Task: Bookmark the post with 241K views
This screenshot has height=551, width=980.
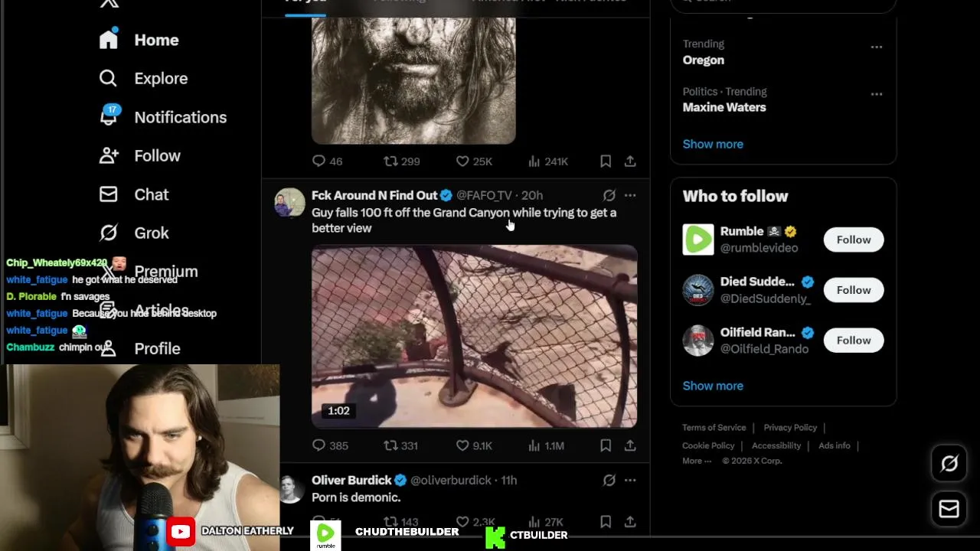Action: tap(606, 161)
